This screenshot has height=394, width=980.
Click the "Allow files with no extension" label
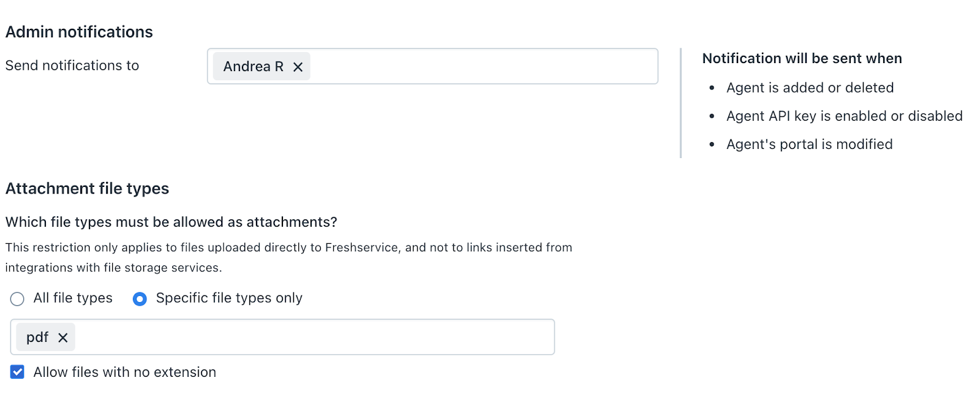tap(124, 372)
